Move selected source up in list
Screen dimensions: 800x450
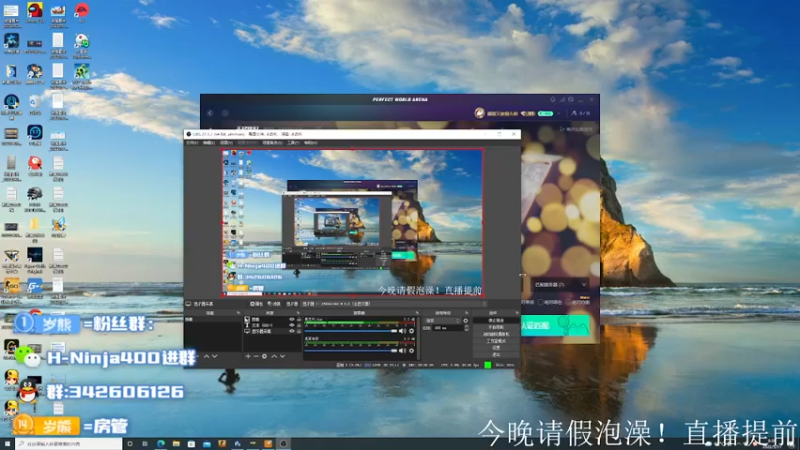(274, 356)
